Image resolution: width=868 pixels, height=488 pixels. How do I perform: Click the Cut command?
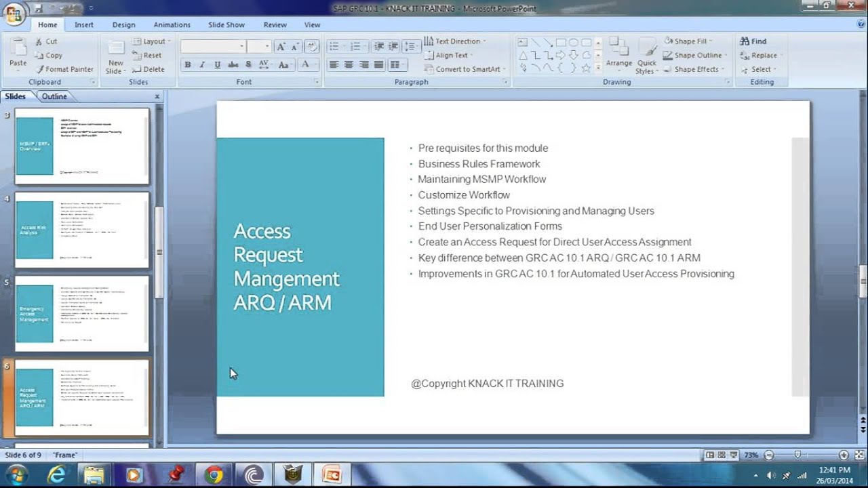(x=46, y=41)
